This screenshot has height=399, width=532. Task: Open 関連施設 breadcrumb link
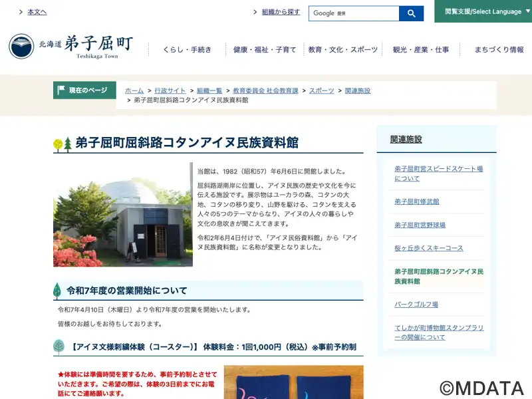[x=358, y=90]
